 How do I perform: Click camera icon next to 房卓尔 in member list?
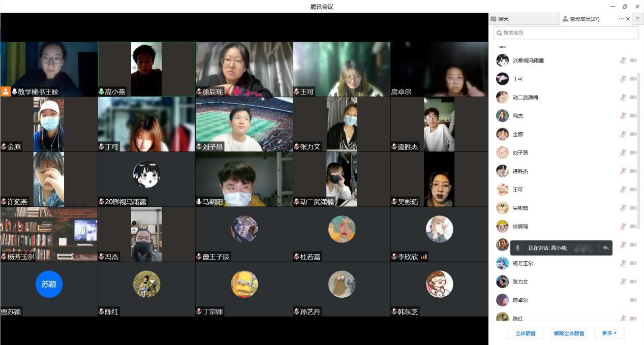[x=633, y=300]
